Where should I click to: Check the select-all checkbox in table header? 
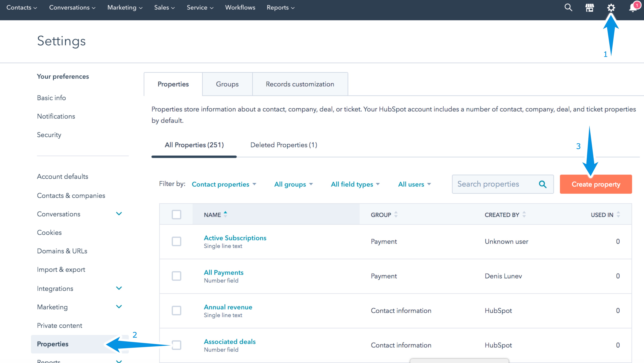click(176, 215)
